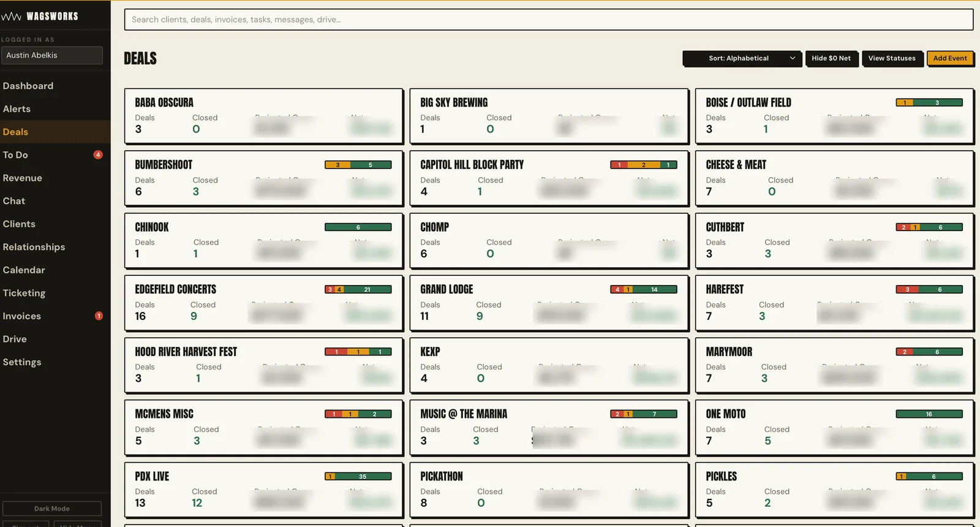Click the Edgefield Concerts status bar
Viewport: 980px width, 527px height.
click(x=358, y=289)
